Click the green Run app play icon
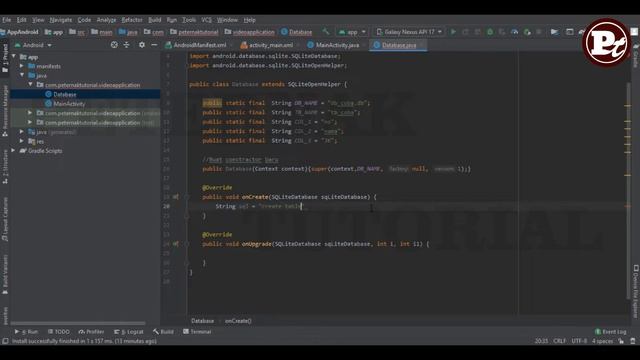This screenshot has width=640, height=360. [x=453, y=32]
